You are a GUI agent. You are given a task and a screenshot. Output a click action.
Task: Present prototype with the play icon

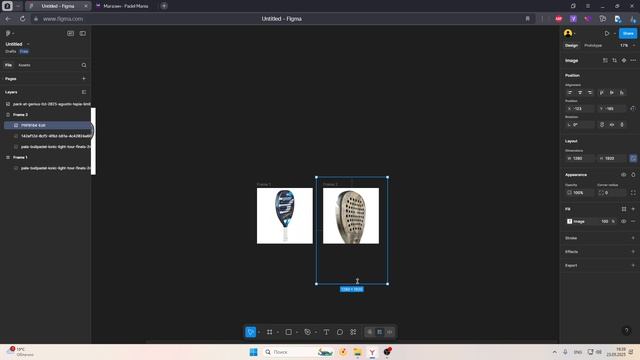click(607, 33)
